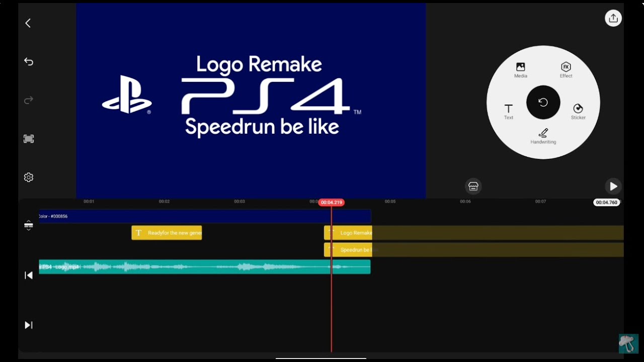Undo the last edit

click(x=29, y=61)
